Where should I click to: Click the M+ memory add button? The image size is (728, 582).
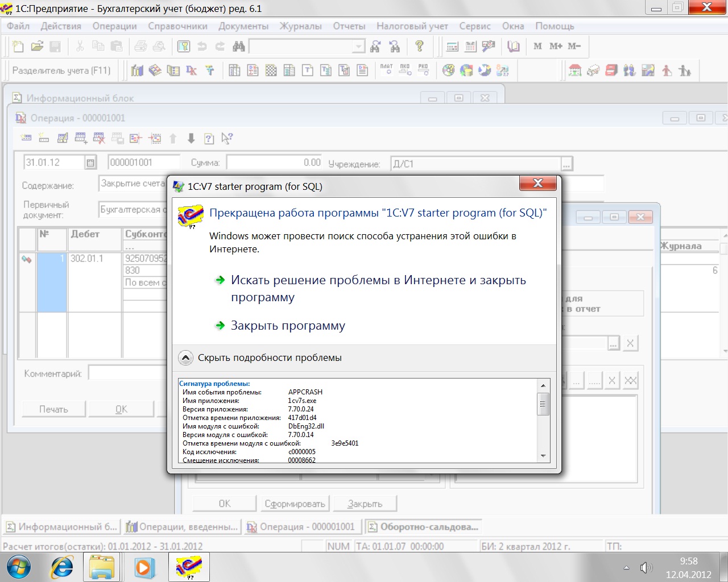pyautogui.click(x=556, y=47)
